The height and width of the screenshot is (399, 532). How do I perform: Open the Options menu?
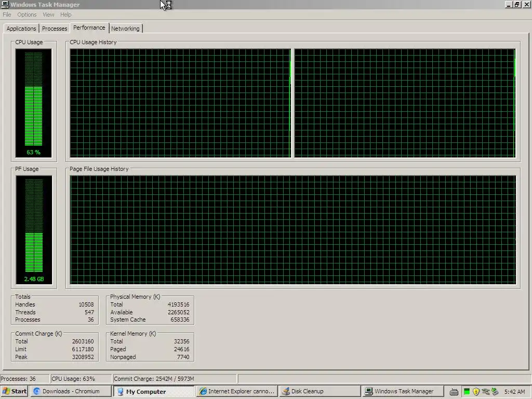point(27,15)
